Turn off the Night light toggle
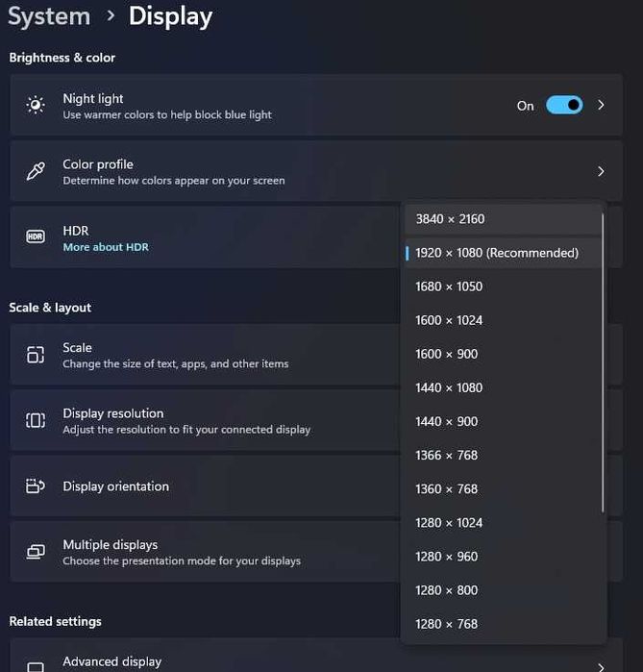 [564, 105]
